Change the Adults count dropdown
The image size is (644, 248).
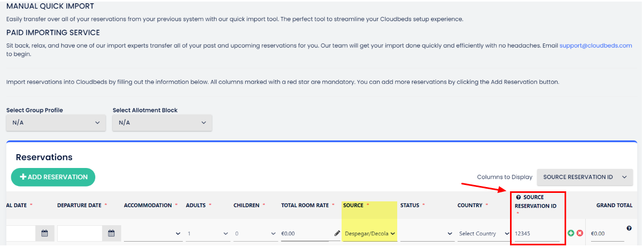[x=208, y=234]
